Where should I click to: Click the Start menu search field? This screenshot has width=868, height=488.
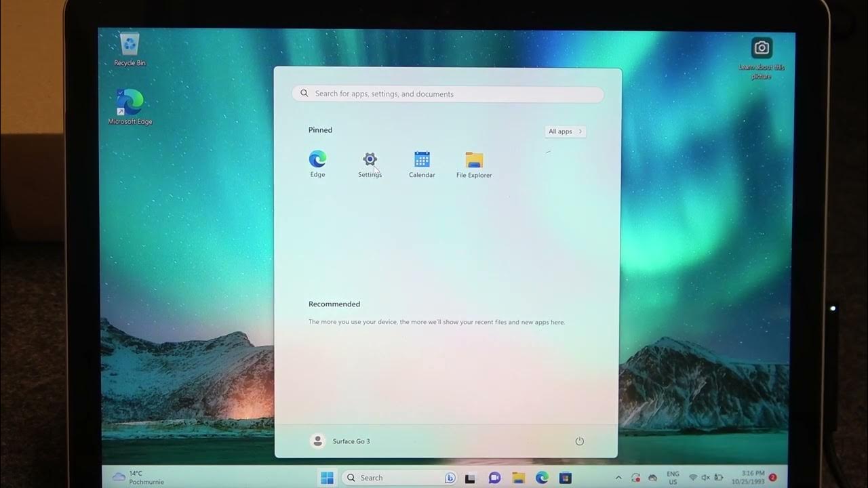point(448,94)
